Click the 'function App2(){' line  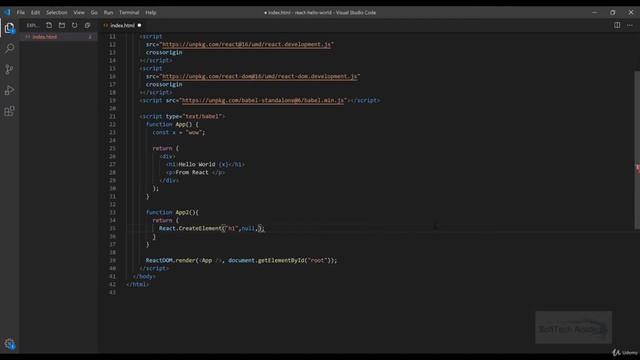tap(172, 212)
